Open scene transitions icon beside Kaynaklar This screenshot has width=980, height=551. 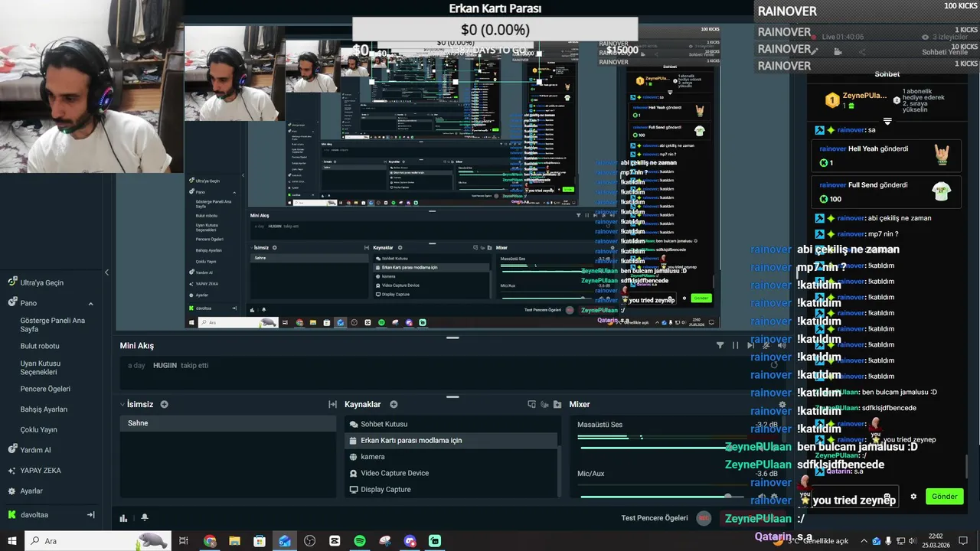(x=332, y=404)
